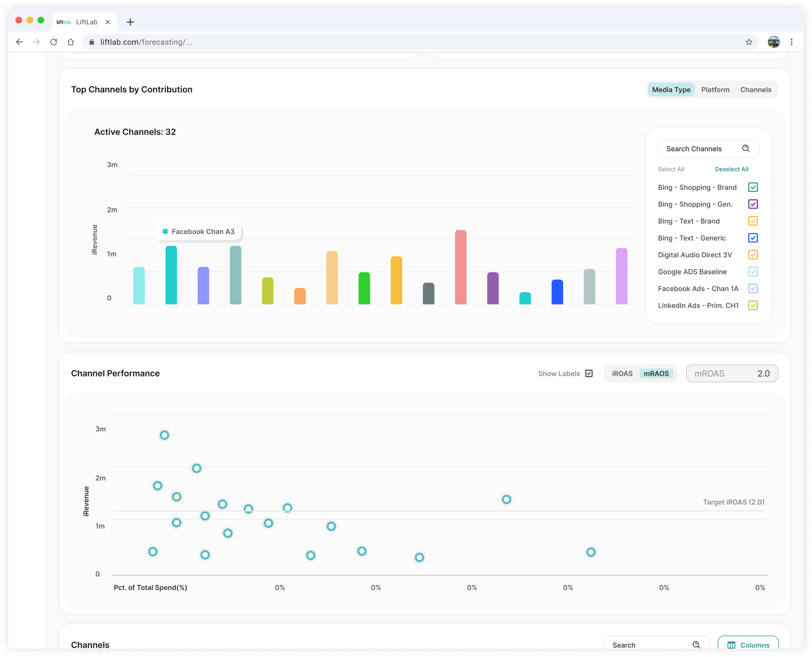Click the Search Channels magnifier icon

(x=746, y=148)
